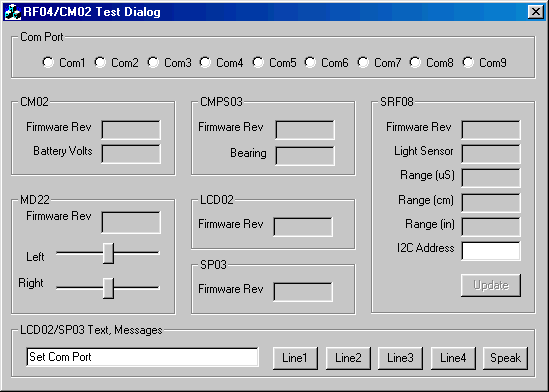Send message to Line4
Viewport: 549px width, 392px height.
pos(453,358)
